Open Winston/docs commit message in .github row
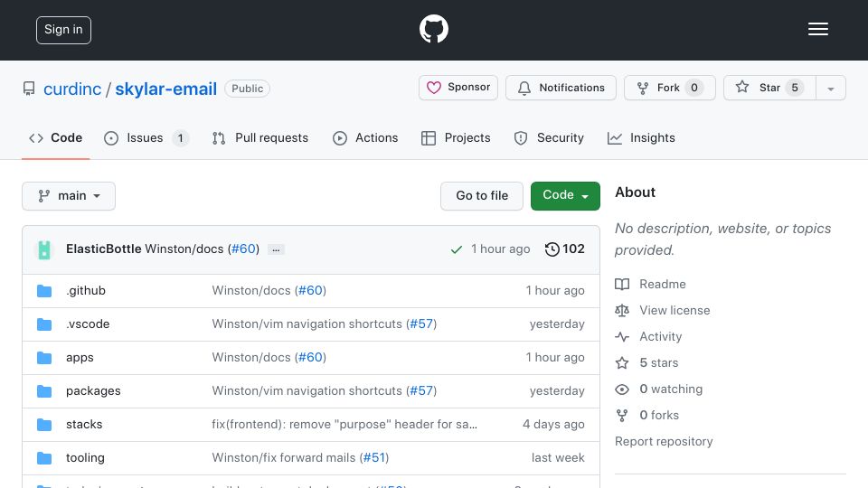The width and height of the screenshot is (868, 488). coord(251,290)
